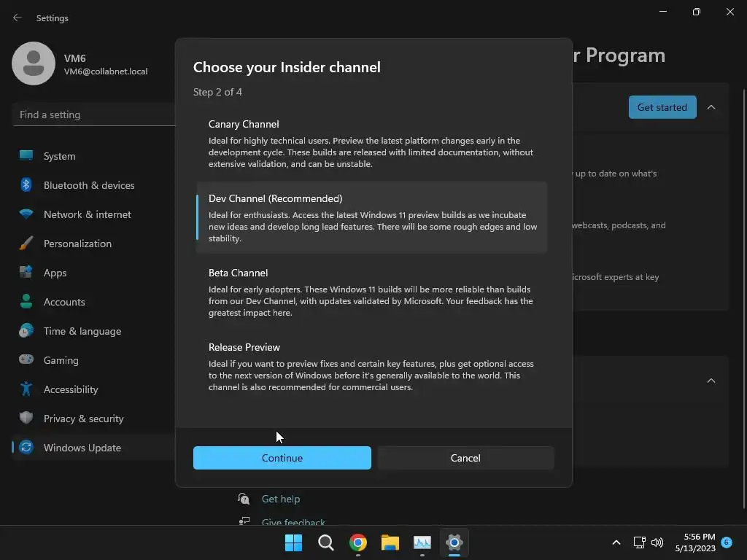Image resolution: width=747 pixels, height=560 pixels.
Task: Open the VM6 user avatar profile
Action: [x=34, y=63]
